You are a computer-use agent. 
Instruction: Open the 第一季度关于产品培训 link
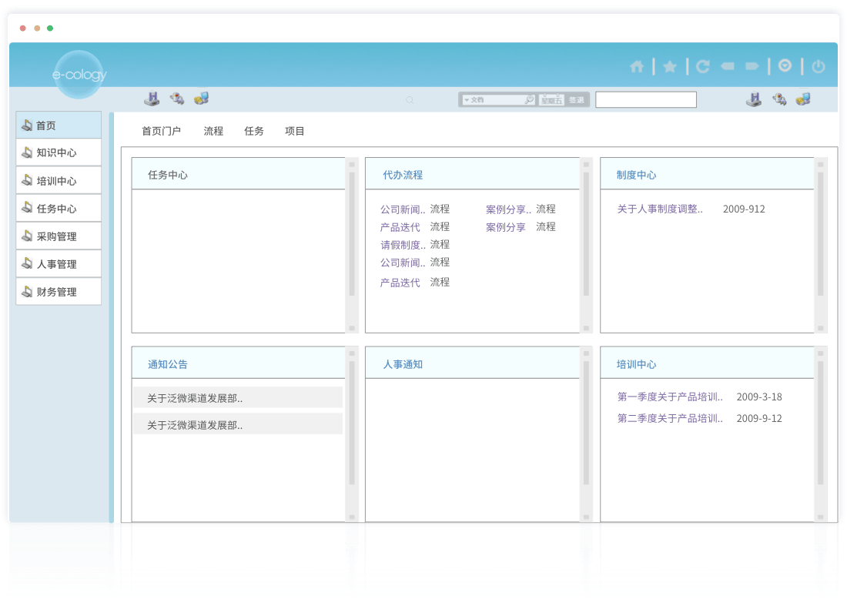coord(670,397)
